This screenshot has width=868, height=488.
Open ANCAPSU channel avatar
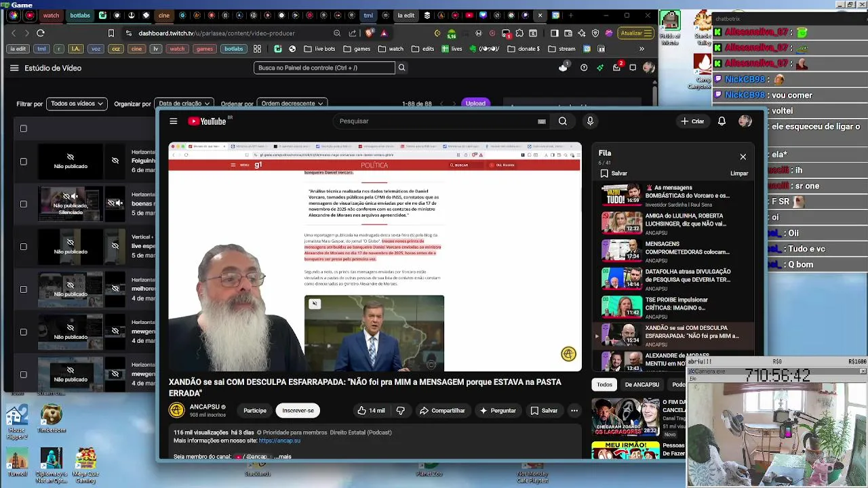click(176, 410)
